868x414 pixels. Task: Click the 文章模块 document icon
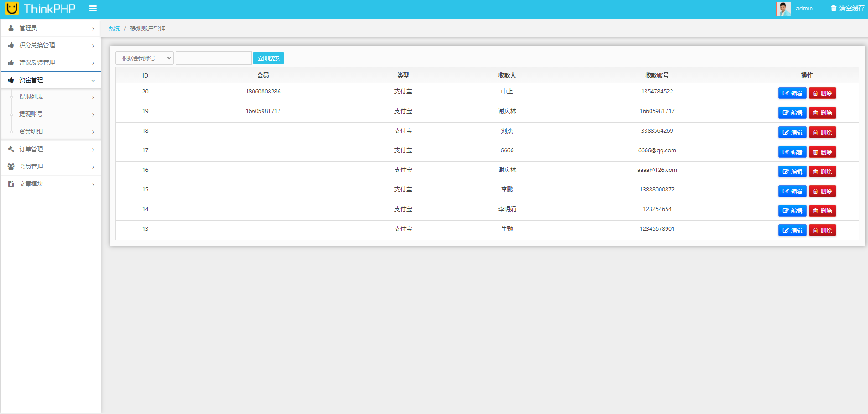point(11,184)
